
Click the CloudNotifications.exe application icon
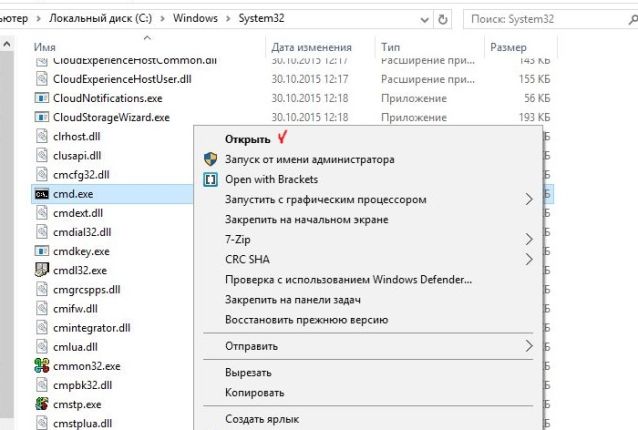pyautogui.click(x=42, y=98)
